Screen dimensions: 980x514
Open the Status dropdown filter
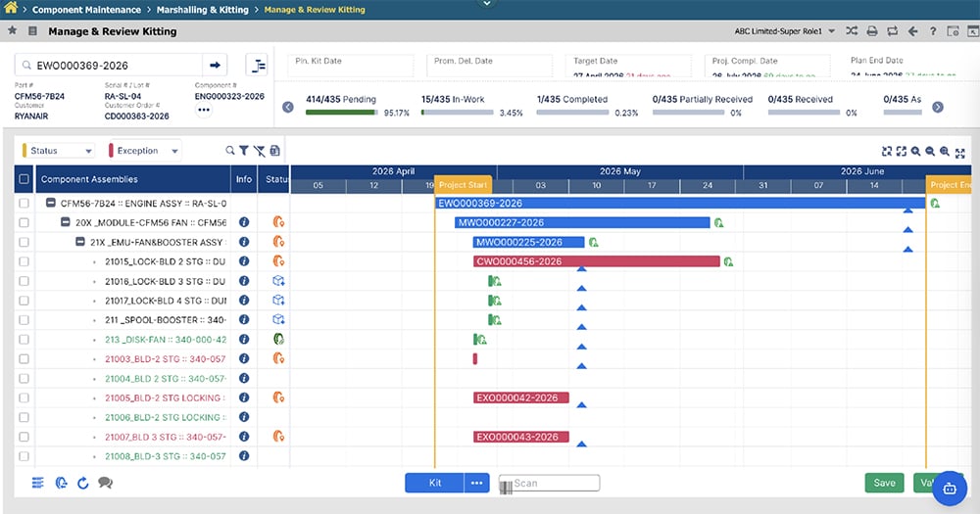[x=58, y=151]
